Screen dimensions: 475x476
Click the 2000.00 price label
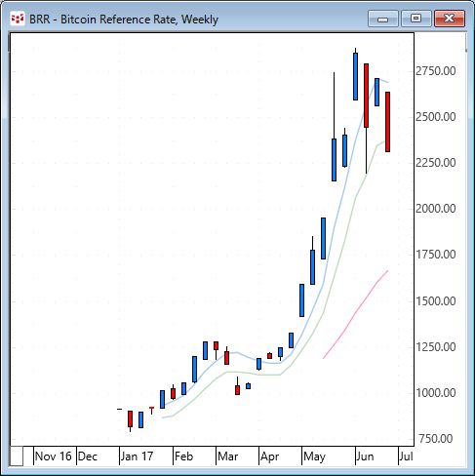pyautogui.click(x=436, y=209)
